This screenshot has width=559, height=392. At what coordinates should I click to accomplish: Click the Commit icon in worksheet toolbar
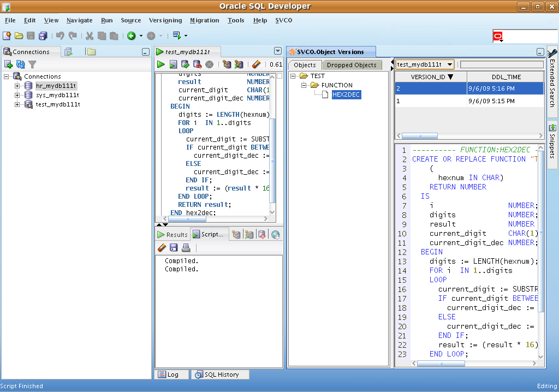point(185,64)
